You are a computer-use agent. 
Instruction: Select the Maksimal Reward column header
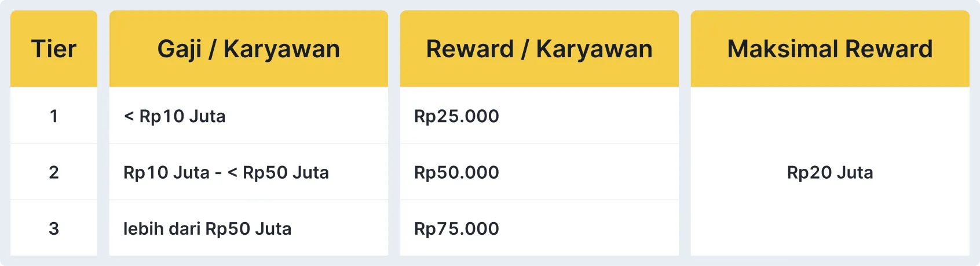point(830,49)
